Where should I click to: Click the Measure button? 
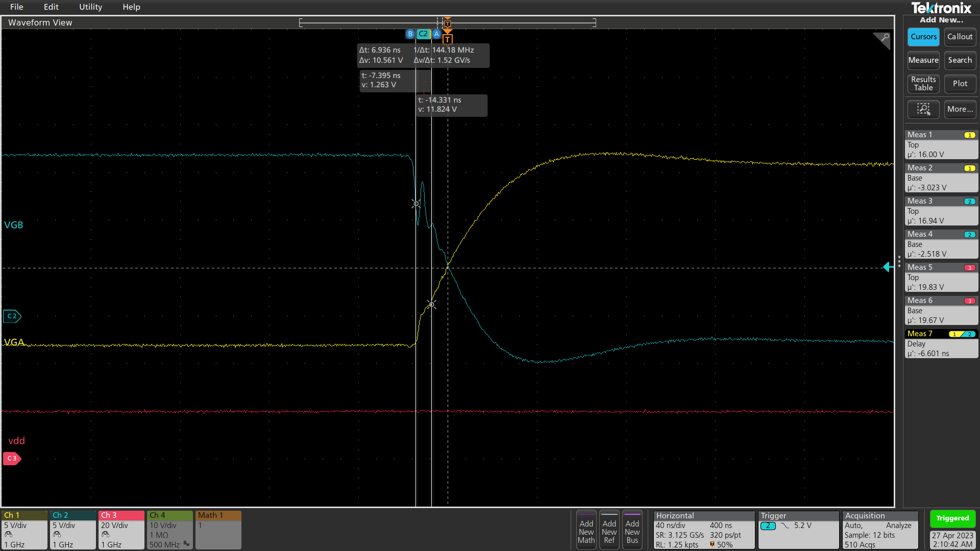(x=923, y=60)
